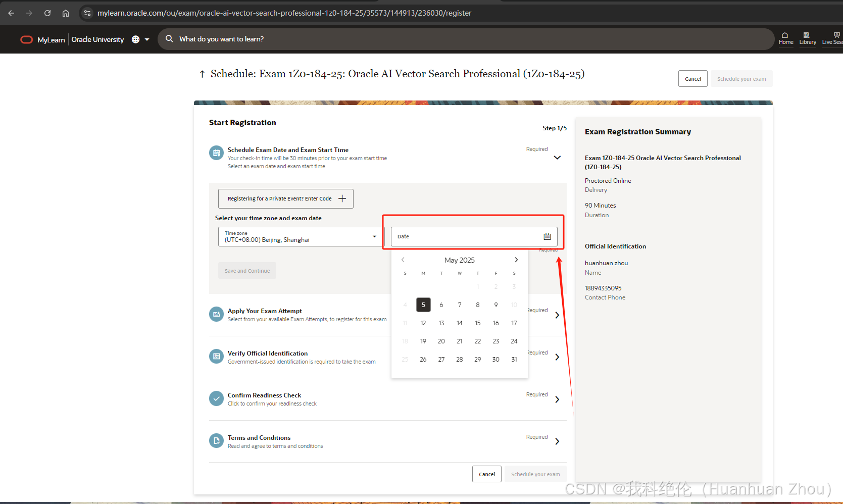Image resolution: width=843 pixels, height=504 pixels.
Task: Click Save and Continue button
Action: tap(247, 271)
